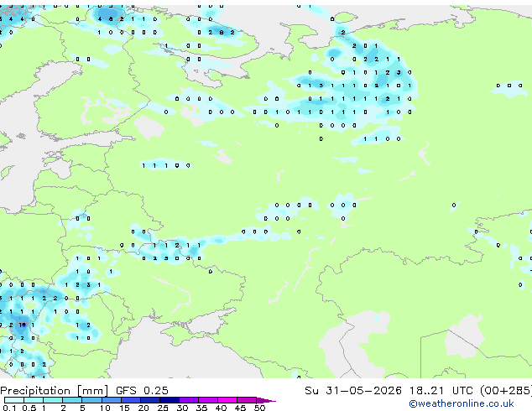Click the '15' legend tick label
Screen dimensions: 532x411
click(x=124, y=408)
